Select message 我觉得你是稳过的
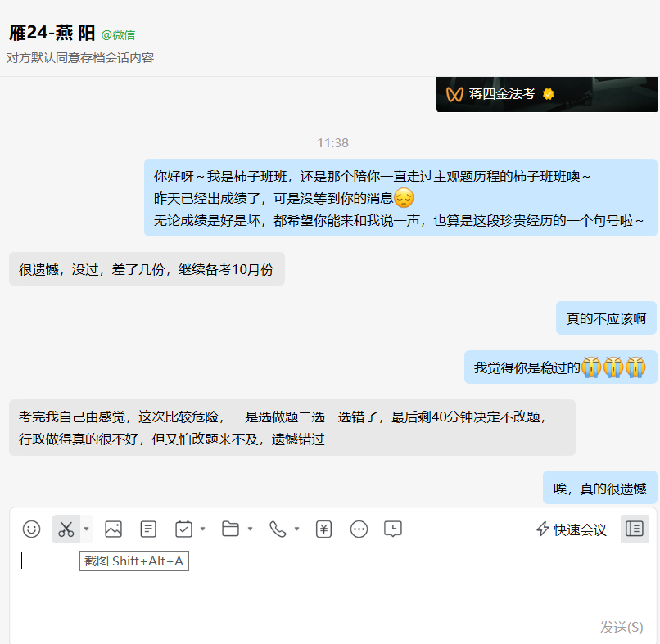 (560, 367)
